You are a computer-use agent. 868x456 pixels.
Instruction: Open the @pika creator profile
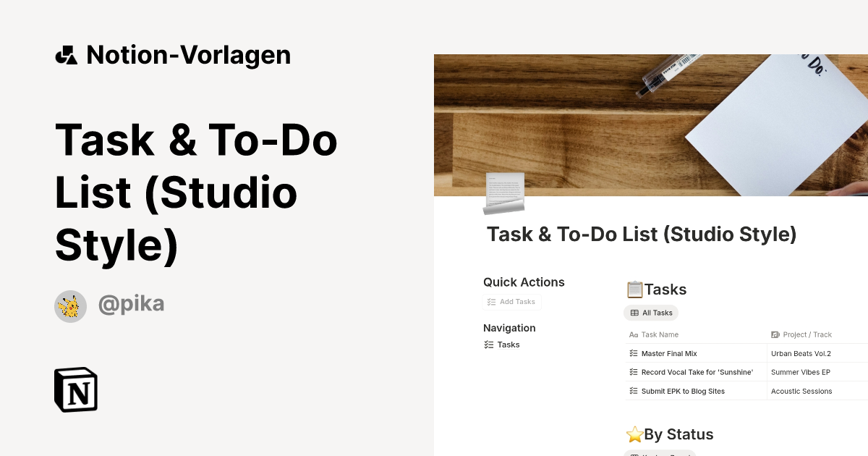tap(132, 305)
